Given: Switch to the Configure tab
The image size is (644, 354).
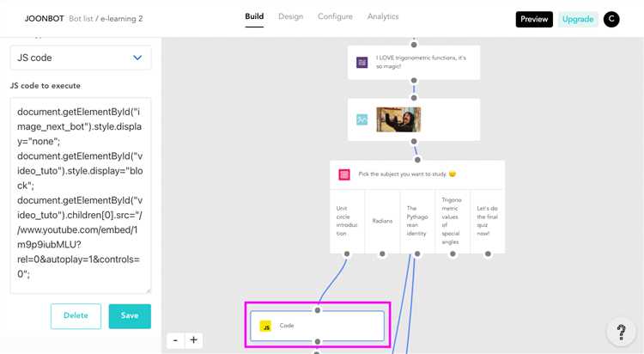Looking at the screenshot, I should 335,16.
